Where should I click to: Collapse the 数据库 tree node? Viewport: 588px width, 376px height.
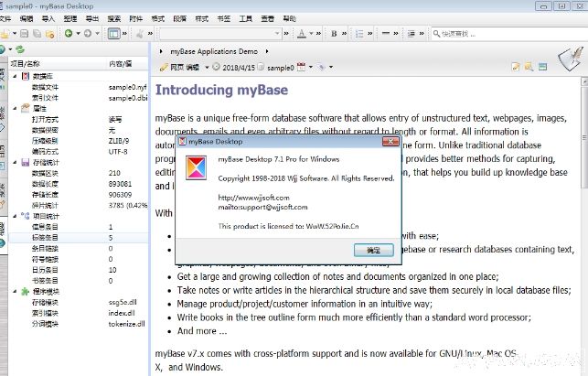[15, 76]
